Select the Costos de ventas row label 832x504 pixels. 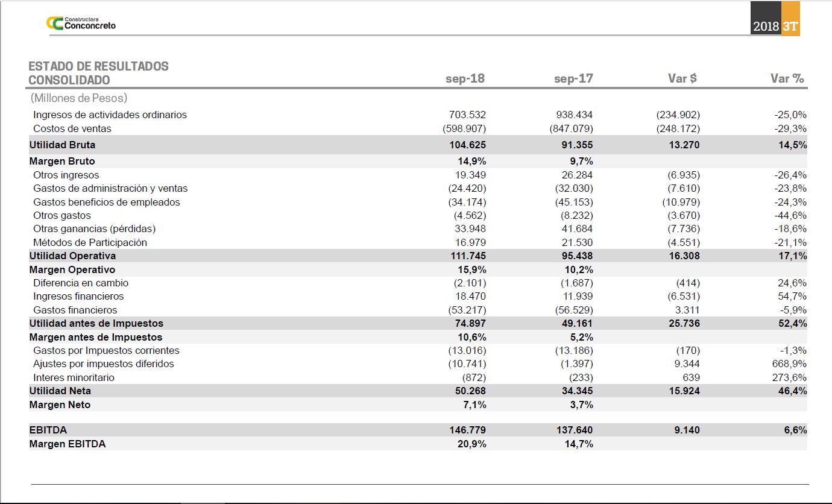coord(72,128)
